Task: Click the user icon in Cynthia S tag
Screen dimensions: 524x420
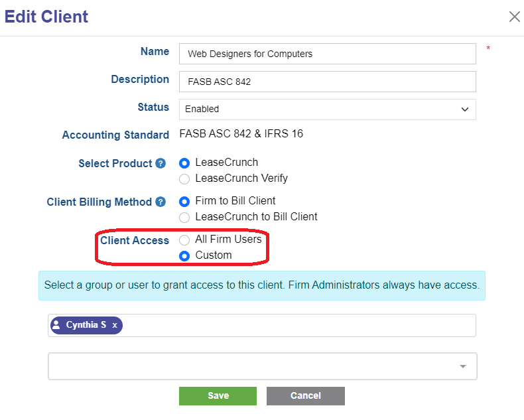Action: point(56,325)
